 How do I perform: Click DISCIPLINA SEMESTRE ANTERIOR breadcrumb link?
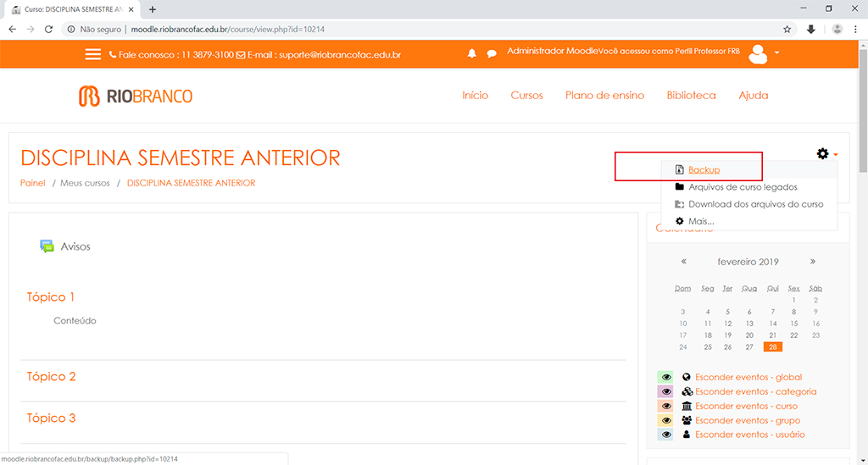[x=191, y=183]
